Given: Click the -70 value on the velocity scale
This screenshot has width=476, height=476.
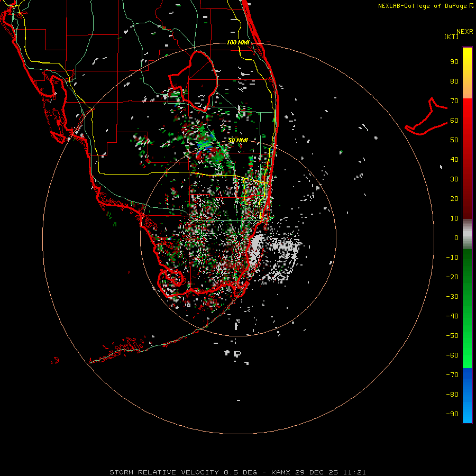Looking at the screenshot, I should coord(452,374).
